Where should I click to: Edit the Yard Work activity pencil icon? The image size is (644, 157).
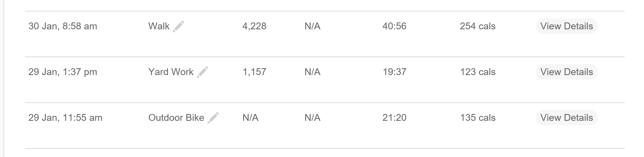click(202, 72)
